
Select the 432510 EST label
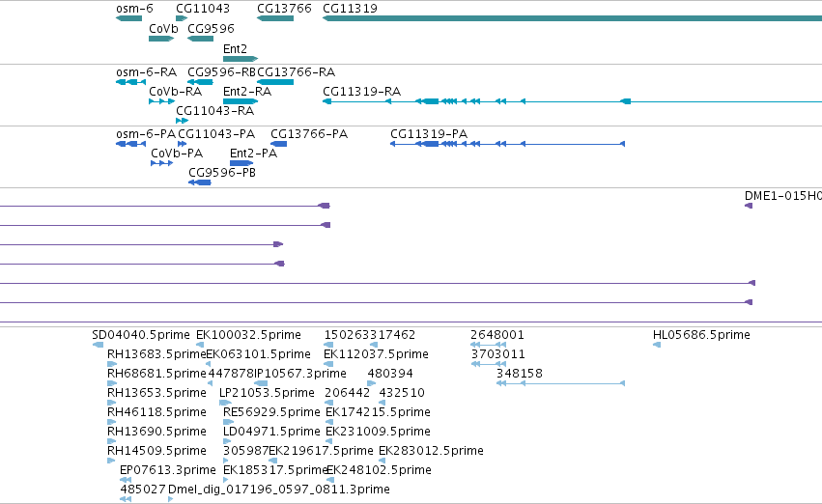point(402,393)
